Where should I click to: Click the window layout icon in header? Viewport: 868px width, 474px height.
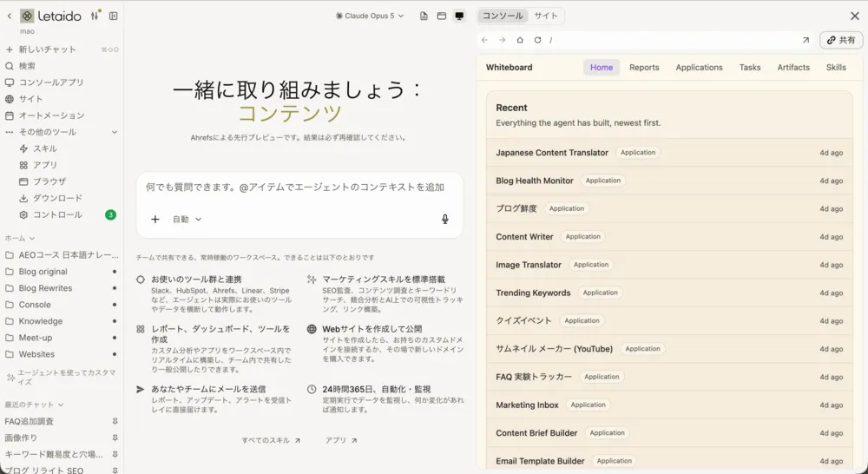pyautogui.click(x=442, y=16)
